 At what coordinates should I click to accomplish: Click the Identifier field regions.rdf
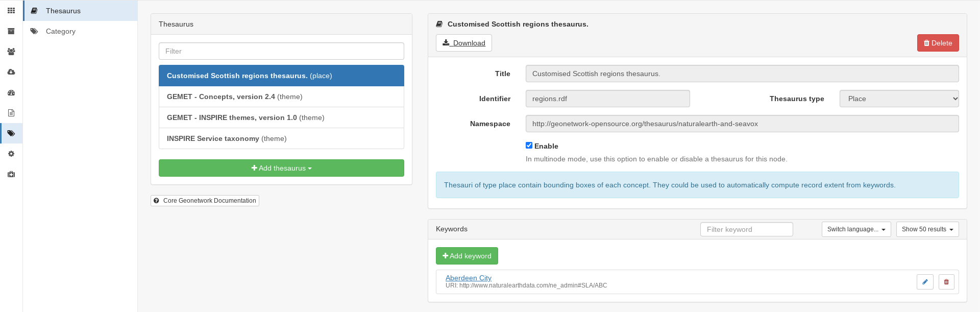607,99
